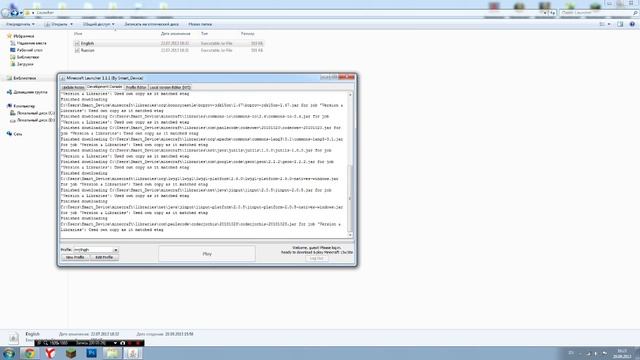This screenshot has height=360, width=640.
Task: Open the Windows Start menu
Action: point(9,353)
